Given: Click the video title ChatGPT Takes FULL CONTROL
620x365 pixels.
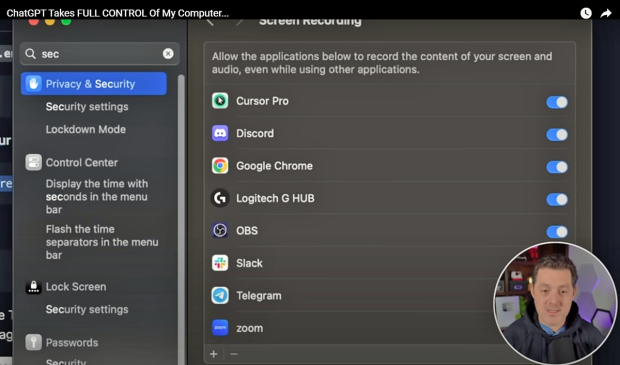Looking at the screenshot, I should click(118, 13).
